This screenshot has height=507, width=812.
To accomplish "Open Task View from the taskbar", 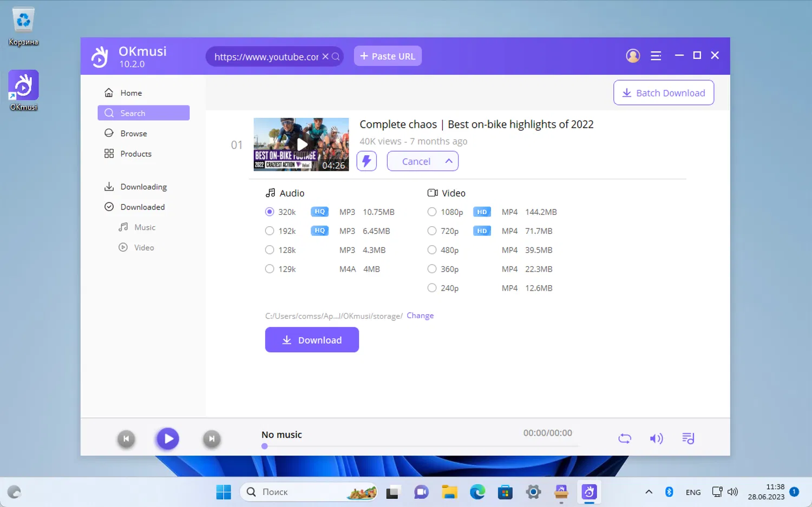I will (x=392, y=492).
